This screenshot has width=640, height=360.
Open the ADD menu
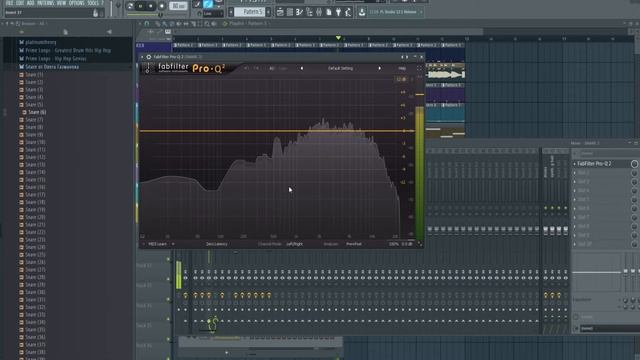point(31,3)
